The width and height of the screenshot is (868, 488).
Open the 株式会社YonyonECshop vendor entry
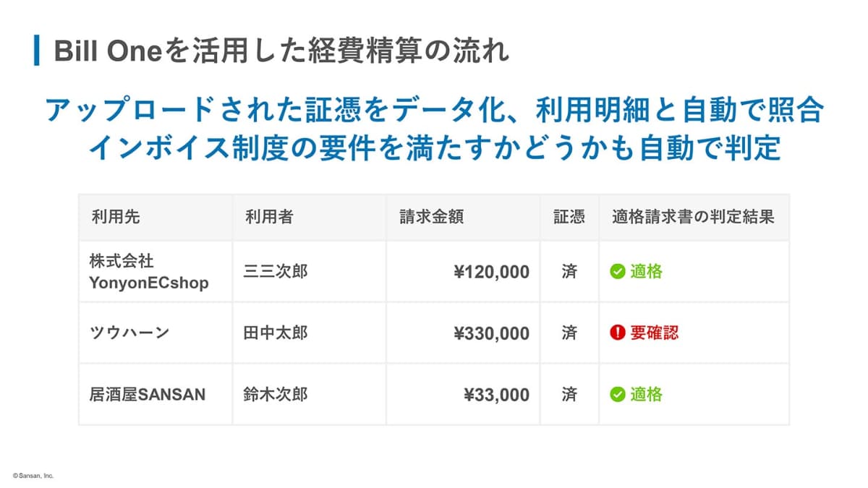coord(148,272)
